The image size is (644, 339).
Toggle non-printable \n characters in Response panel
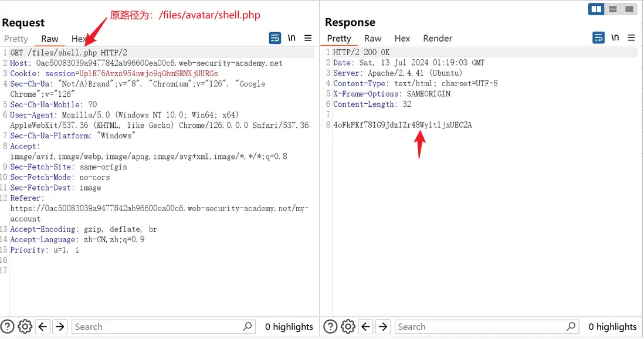615,38
